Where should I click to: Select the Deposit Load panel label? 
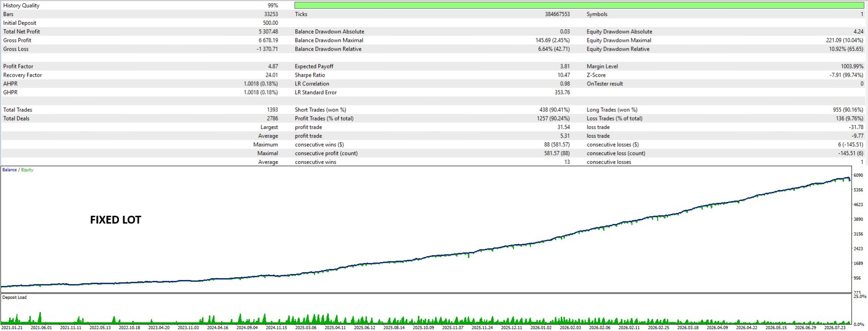15,297
